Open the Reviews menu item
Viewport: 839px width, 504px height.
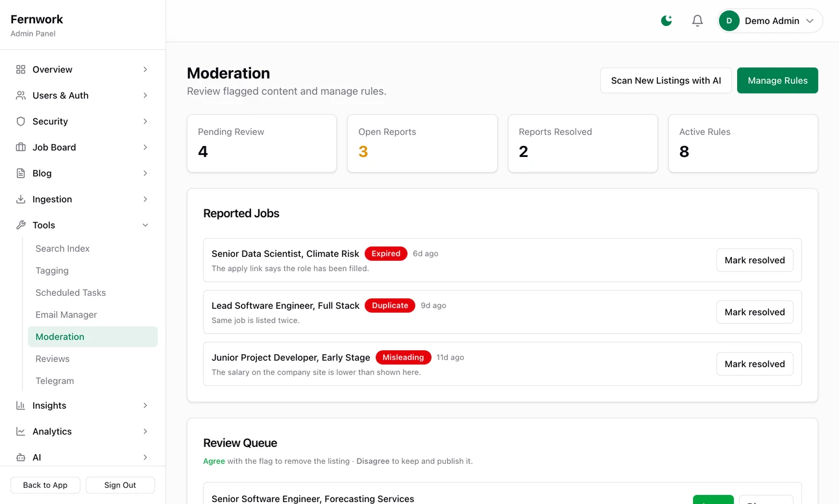(93, 359)
